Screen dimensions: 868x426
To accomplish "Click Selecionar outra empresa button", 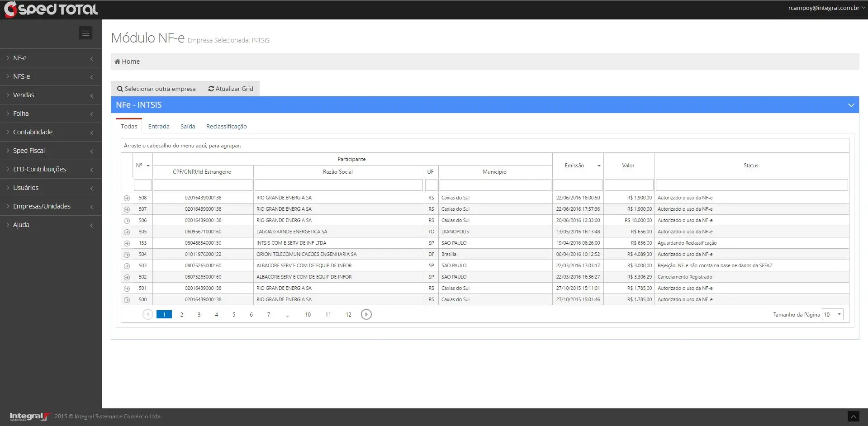I will pyautogui.click(x=157, y=89).
